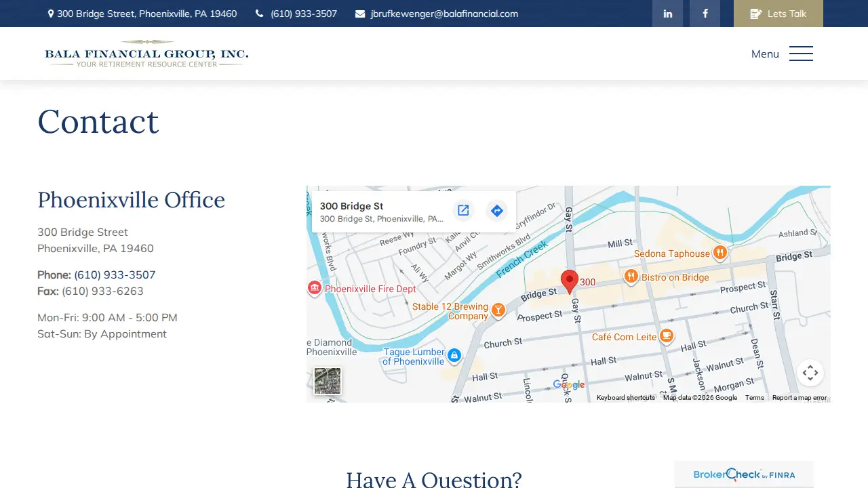Click the Lets Talk button
Screen dimensions: 868x488
(778, 14)
